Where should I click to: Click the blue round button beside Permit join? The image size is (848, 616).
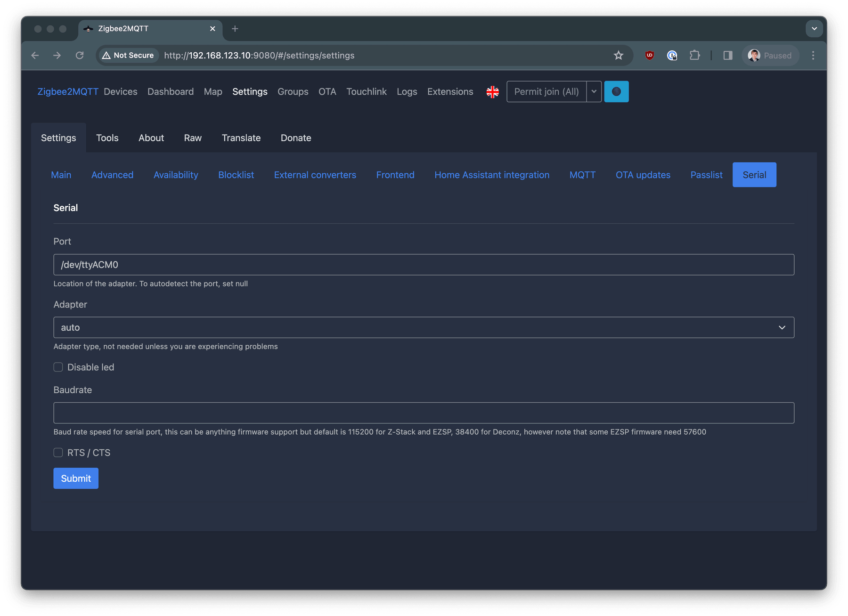(616, 91)
